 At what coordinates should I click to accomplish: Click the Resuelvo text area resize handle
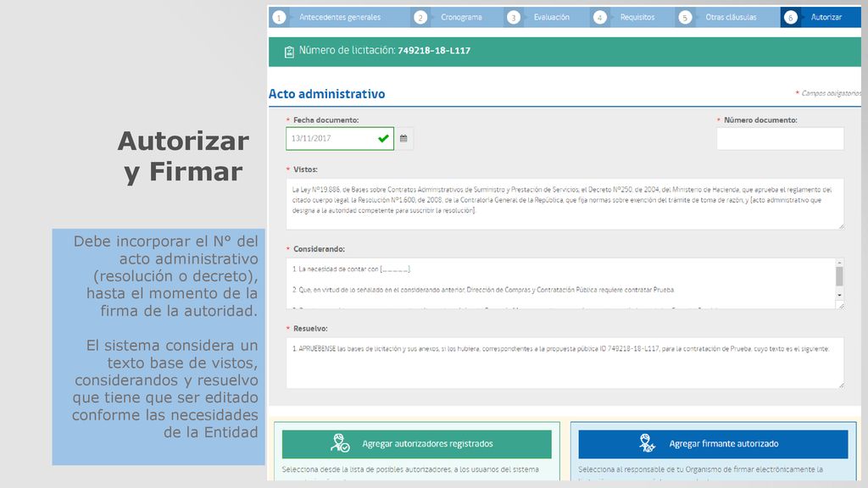point(842,385)
